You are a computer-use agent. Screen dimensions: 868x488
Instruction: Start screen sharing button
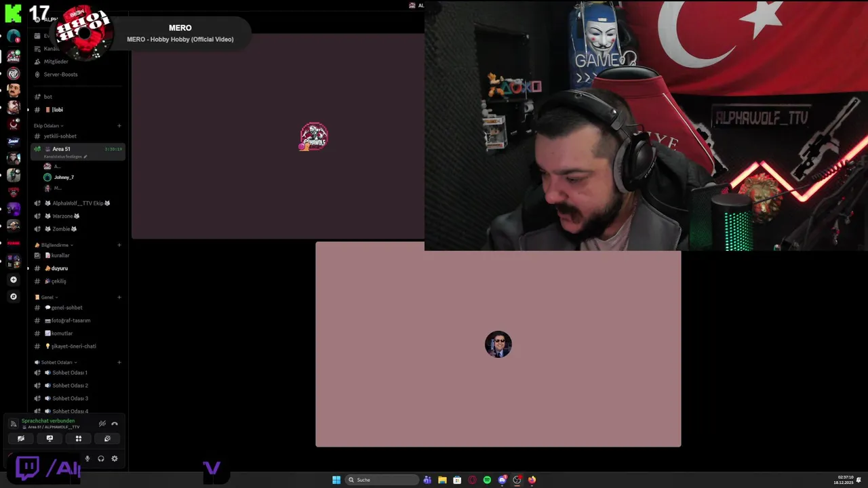[x=50, y=439]
